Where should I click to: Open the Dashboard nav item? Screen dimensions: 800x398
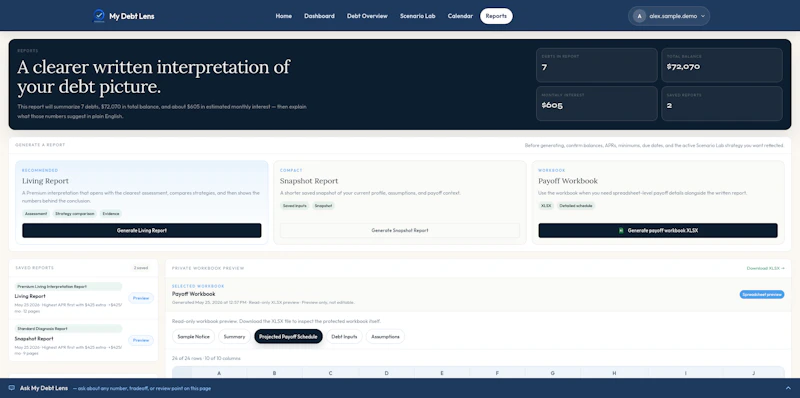[319, 16]
